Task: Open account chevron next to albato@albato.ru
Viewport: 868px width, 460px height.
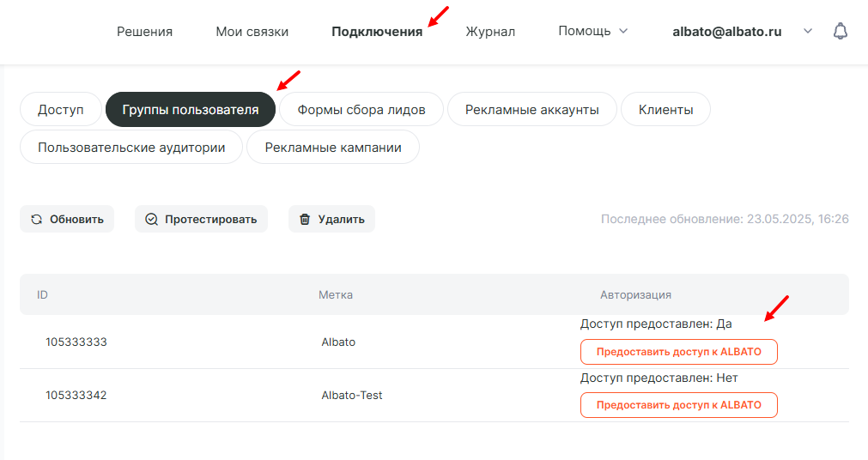Action: (807, 32)
